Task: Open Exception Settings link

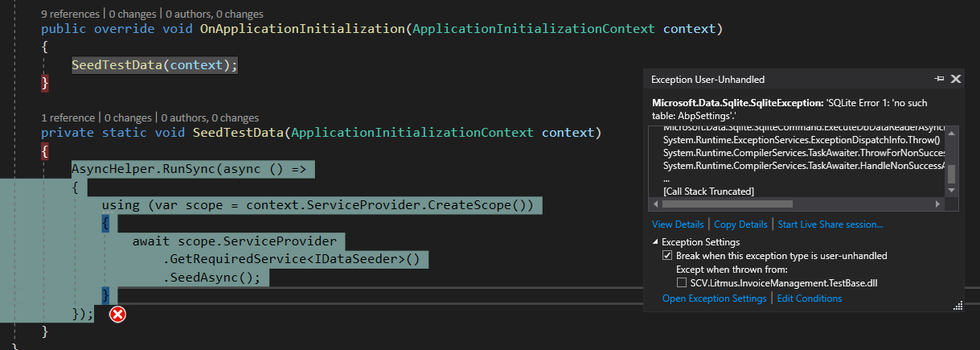Action: [714, 299]
